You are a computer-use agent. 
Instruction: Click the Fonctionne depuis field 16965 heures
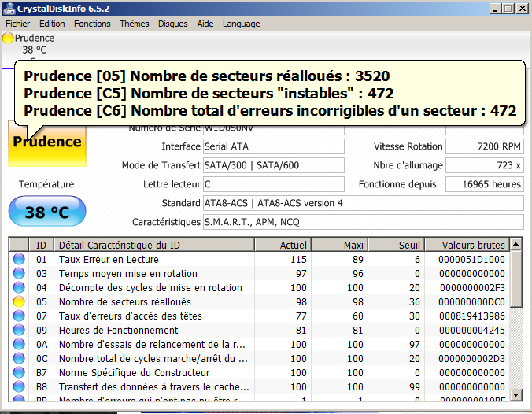485,184
